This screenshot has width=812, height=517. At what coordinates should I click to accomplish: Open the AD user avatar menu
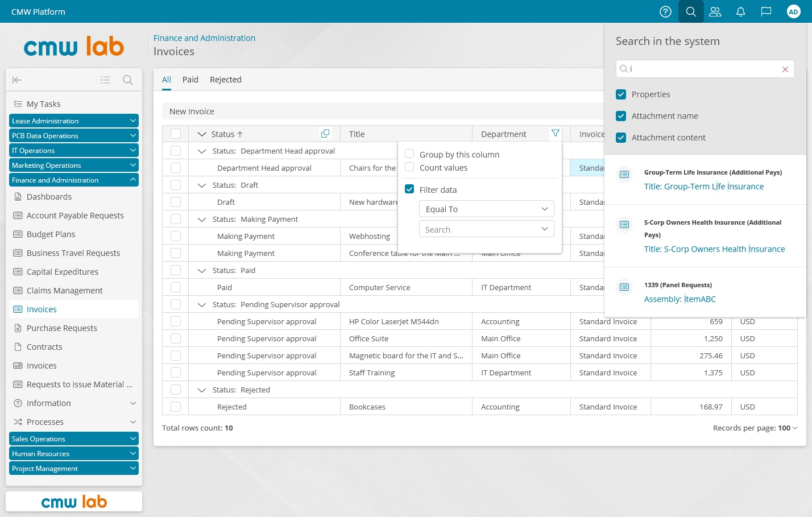(793, 11)
